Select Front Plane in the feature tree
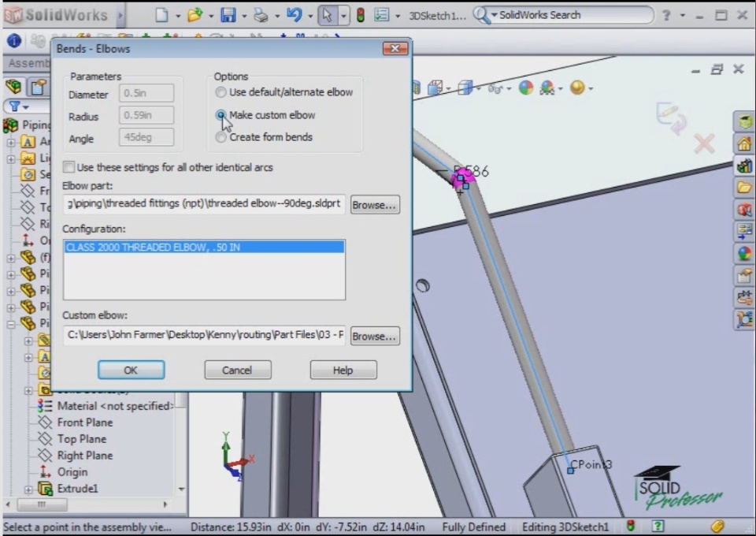The width and height of the screenshot is (756, 536). pos(85,422)
